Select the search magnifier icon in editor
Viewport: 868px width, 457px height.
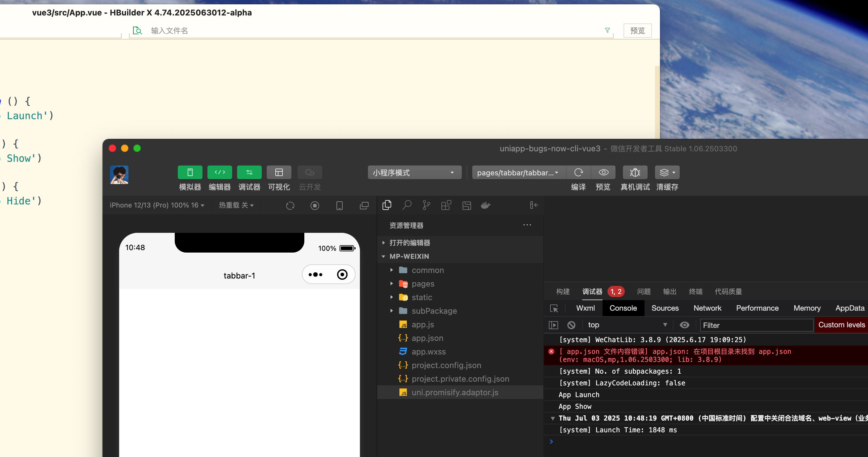407,205
